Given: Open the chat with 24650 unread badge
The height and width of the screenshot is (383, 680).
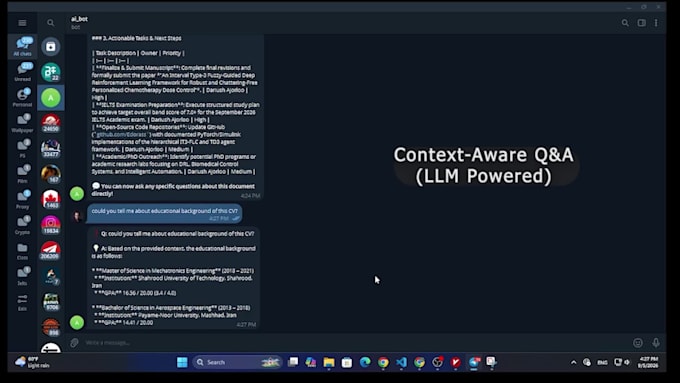Looking at the screenshot, I should tap(51, 123).
